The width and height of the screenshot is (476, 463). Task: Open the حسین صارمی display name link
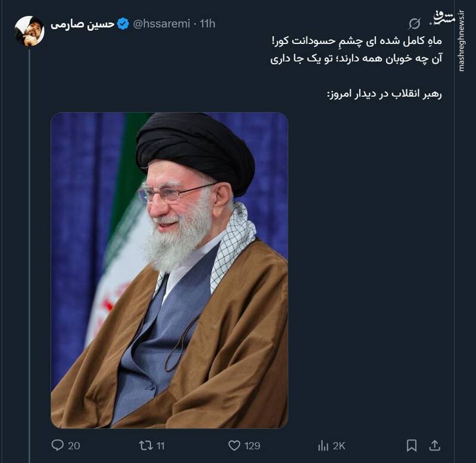pos(83,24)
